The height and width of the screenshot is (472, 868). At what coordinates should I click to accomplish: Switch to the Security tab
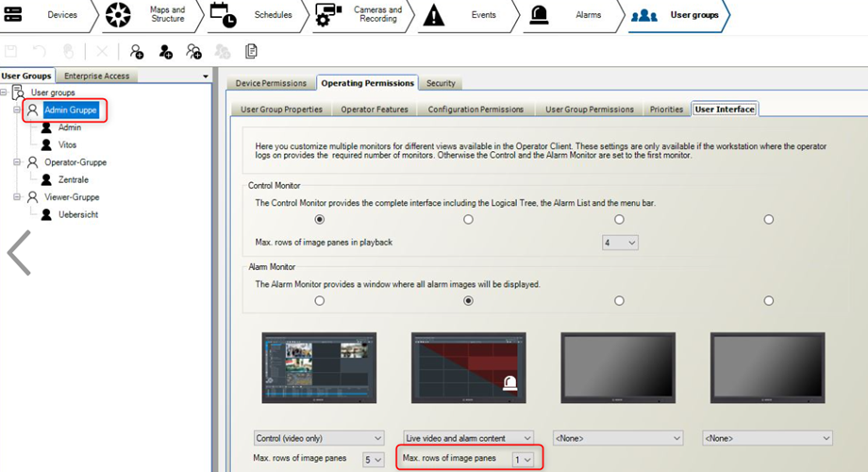(x=441, y=83)
